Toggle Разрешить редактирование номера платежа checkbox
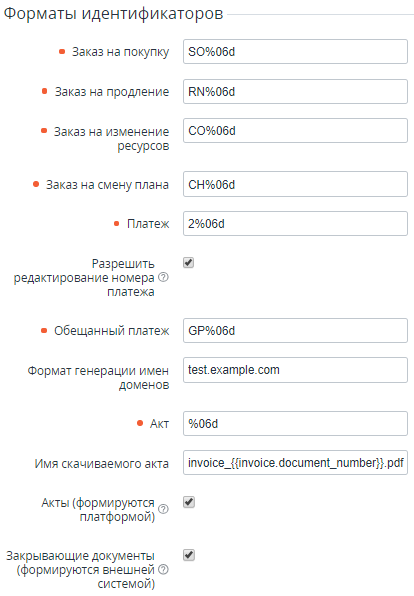The width and height of the screenshot is (414, 596). click(189, 263)
